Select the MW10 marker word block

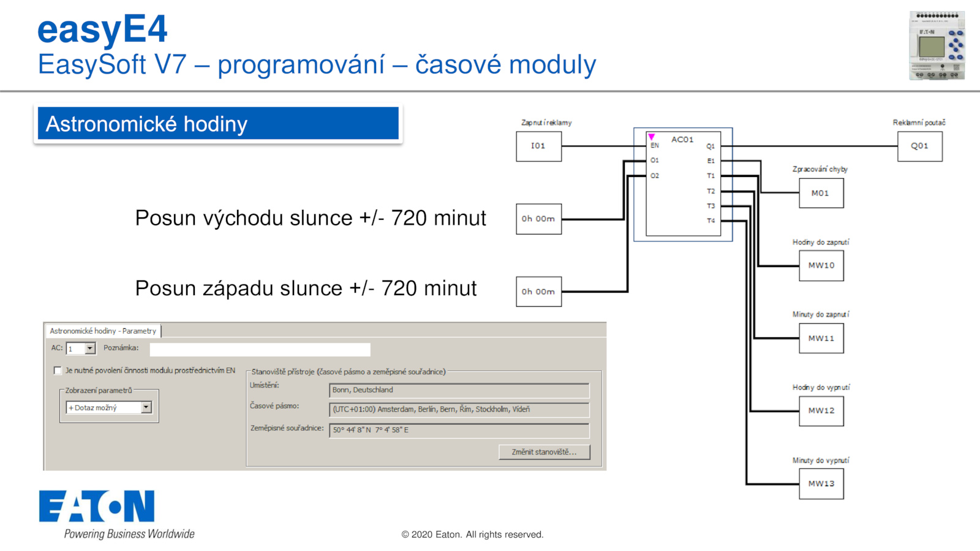[821, 266]
